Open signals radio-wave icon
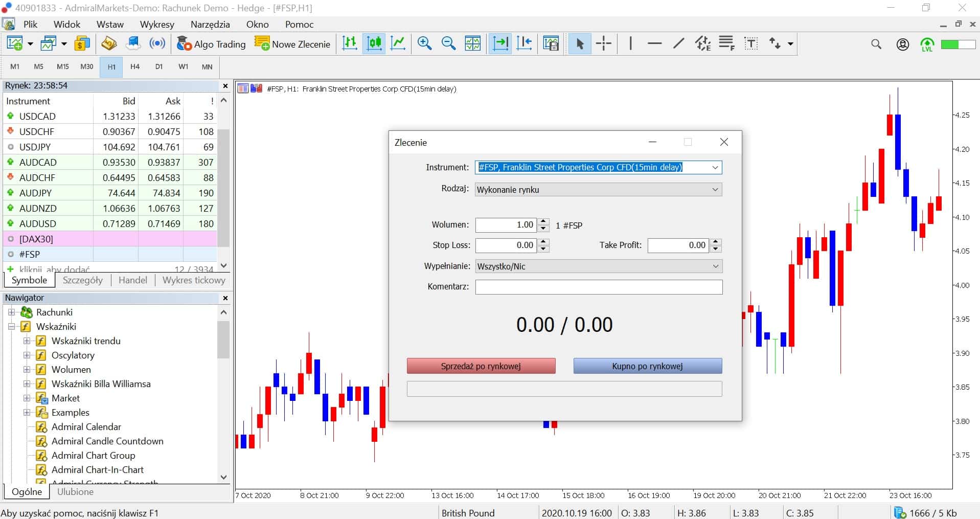The height and width of the screenshot is (519, 980). point(157,44)
